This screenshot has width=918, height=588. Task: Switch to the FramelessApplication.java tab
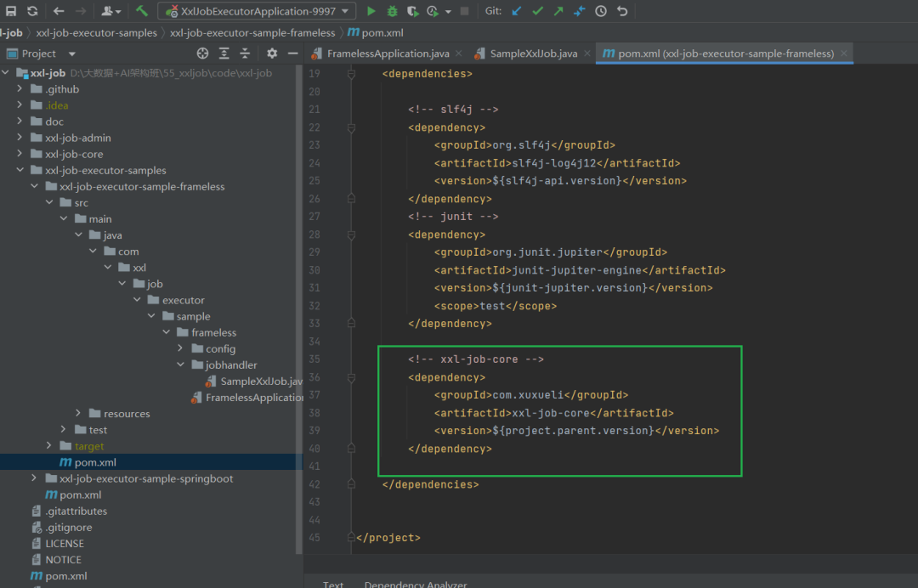pyautogui.click(x=388, y=54)
